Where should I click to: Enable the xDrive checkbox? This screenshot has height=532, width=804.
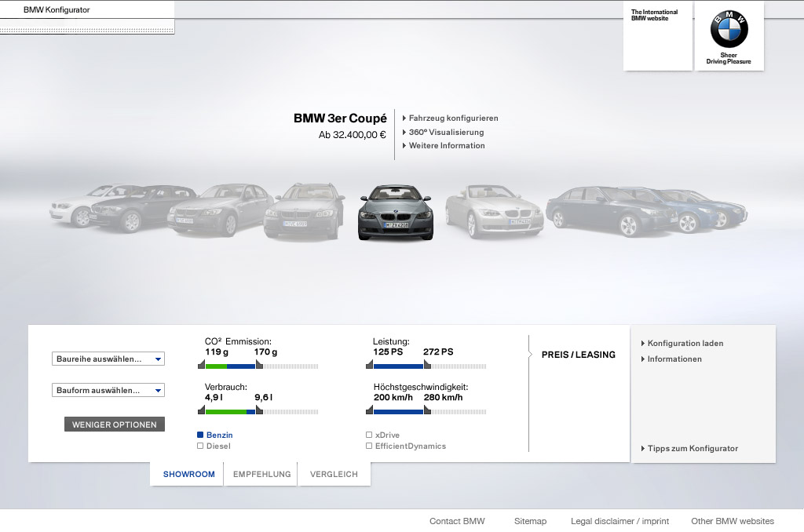[x=369, y=435]
